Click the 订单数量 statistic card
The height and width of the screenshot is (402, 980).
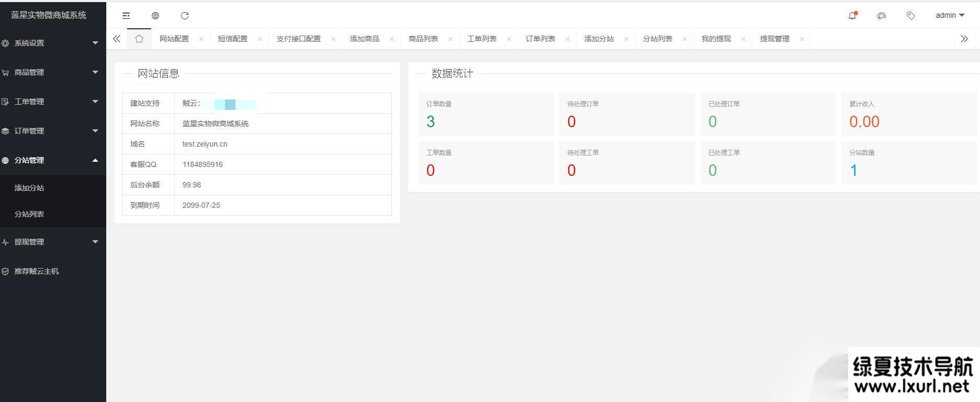[486, 114]
